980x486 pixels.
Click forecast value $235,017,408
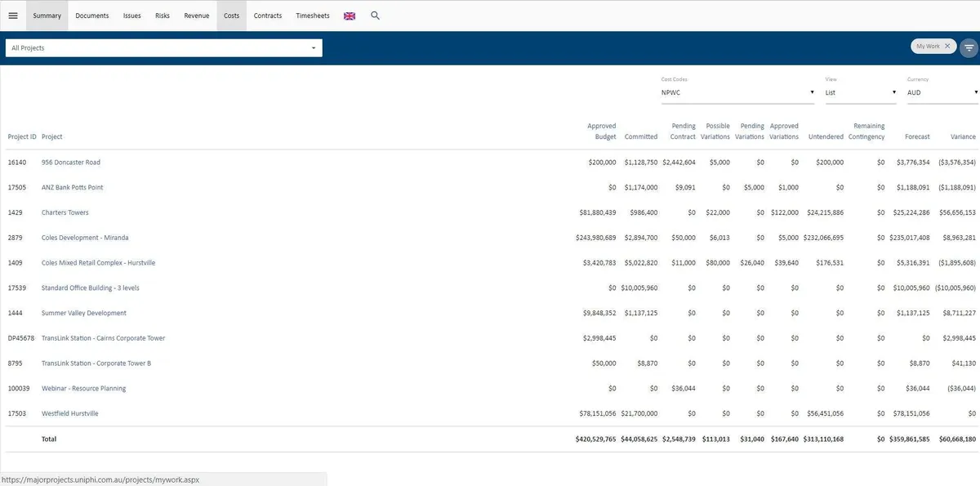(908, 238)
